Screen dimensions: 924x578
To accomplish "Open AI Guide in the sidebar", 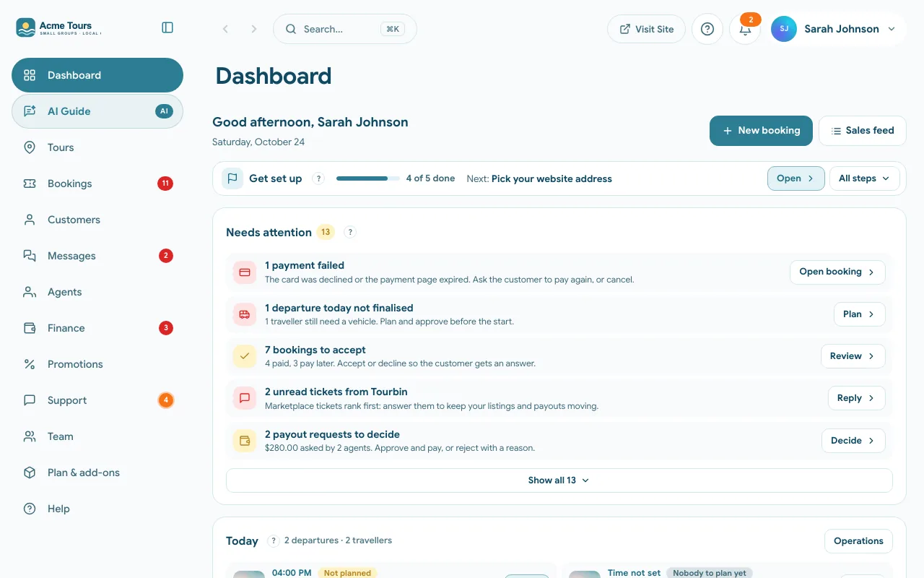I will point(97,111).
